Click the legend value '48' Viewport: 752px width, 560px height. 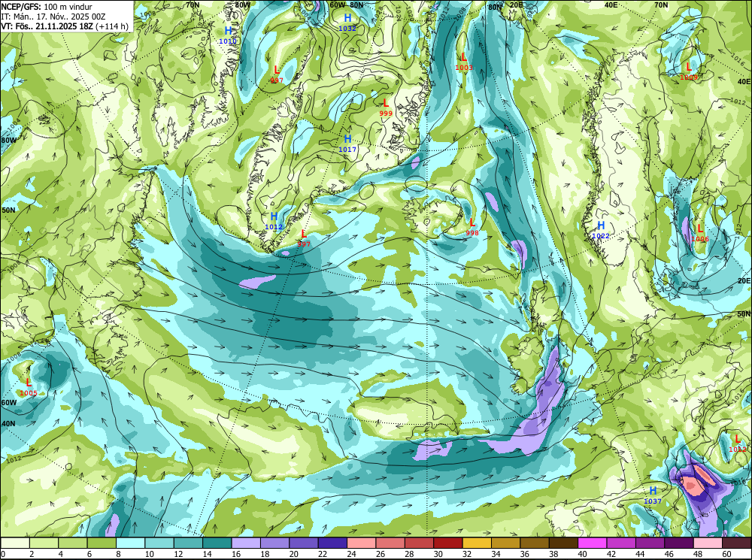(698, 554)
